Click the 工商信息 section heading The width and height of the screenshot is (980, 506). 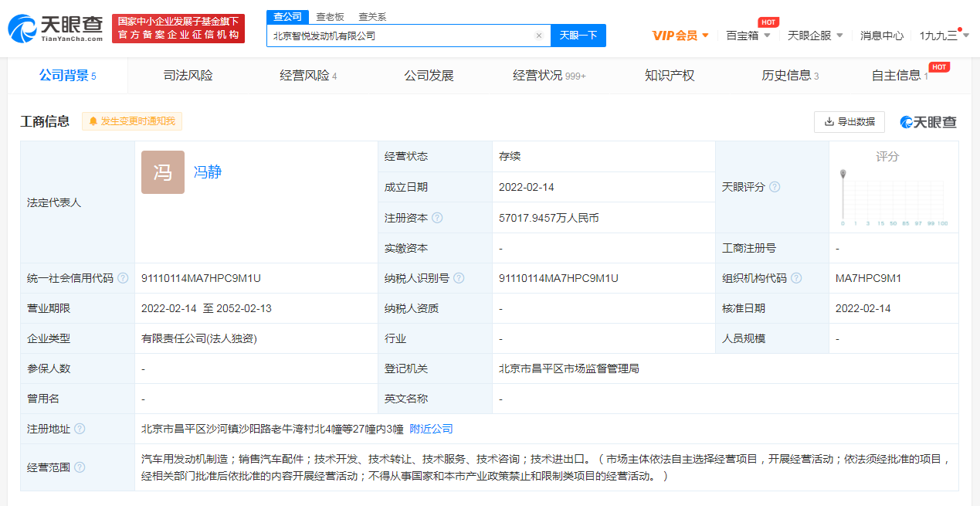tap(45, 121)
